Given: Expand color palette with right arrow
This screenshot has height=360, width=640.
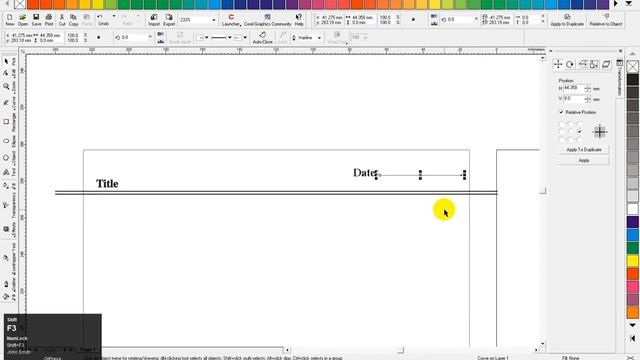Looking at the screenshot, I should pyautogui.click(x=616, y=4).
